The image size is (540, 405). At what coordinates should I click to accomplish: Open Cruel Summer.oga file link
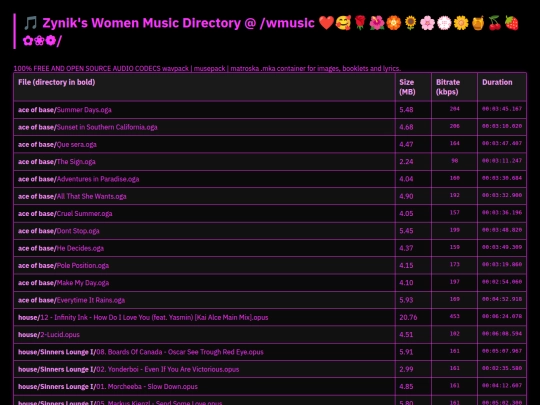coord(84,214)
